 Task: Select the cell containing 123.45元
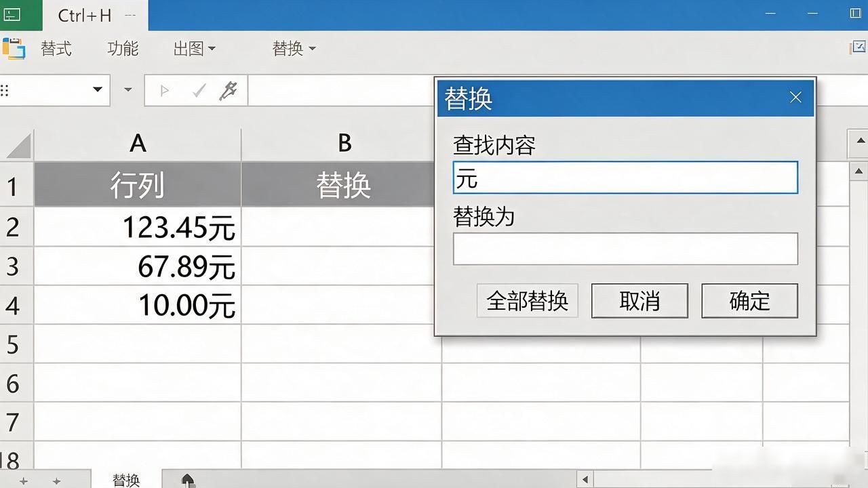pyautogui.click(x=138, y=227)
